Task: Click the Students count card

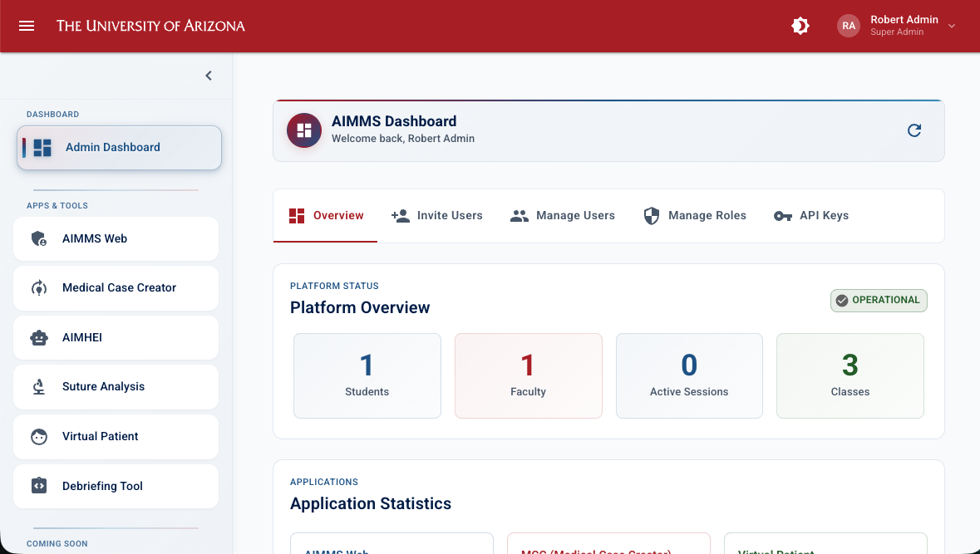Action: point(367,375)
